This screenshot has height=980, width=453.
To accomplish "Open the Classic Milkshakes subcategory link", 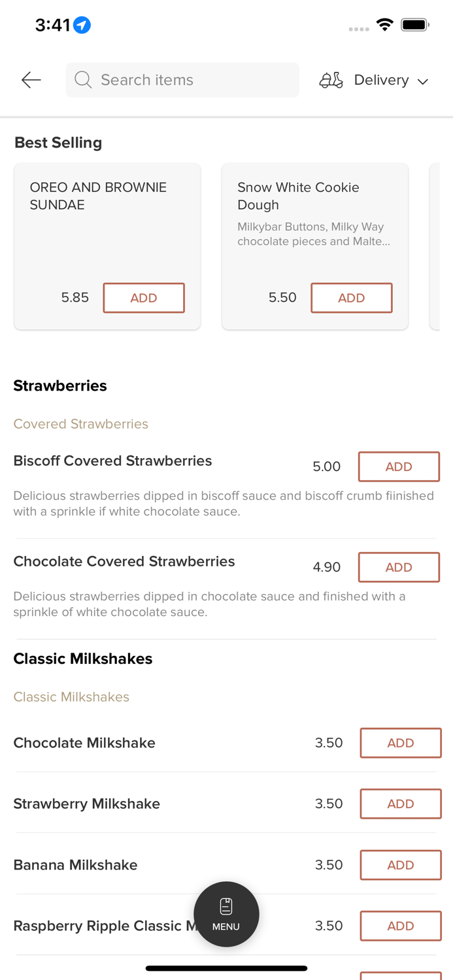I will (x=71, y=697).
